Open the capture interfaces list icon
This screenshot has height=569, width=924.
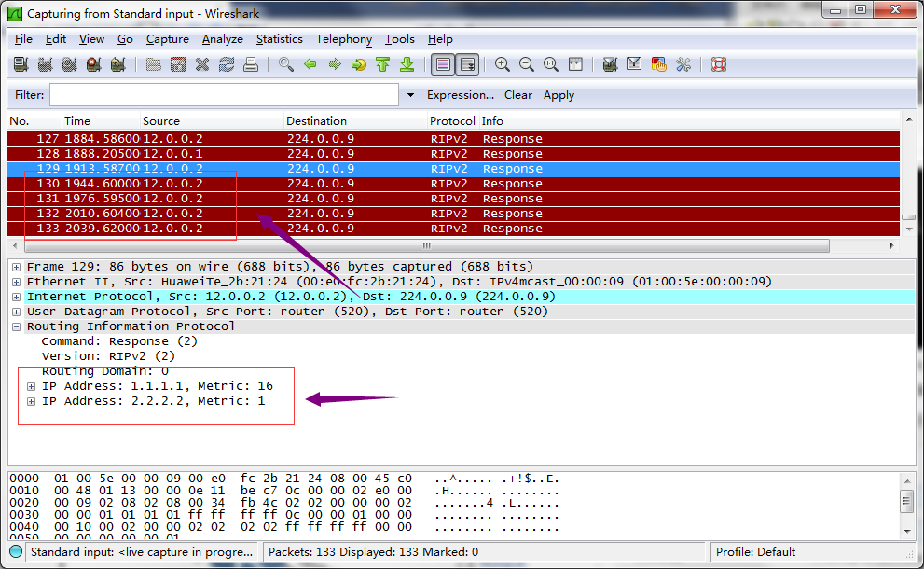click(x=21, y=64)
